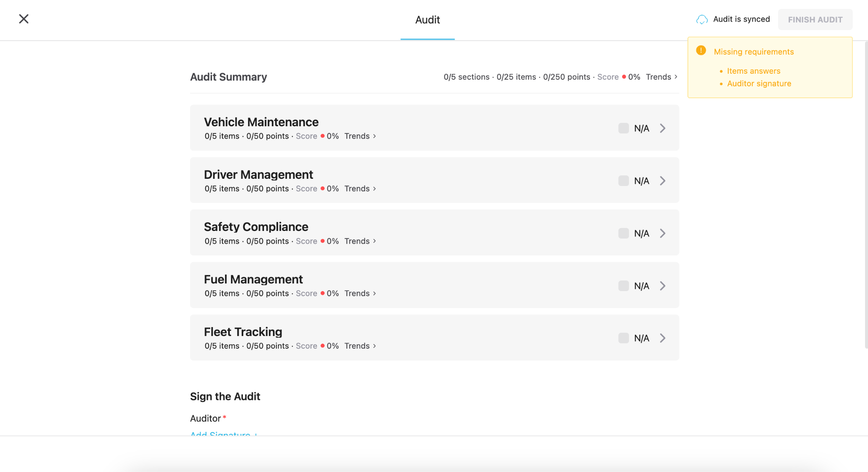Screen dimensions: 868x472
Task: Expand Safety Compliance section chevron
Action: (662, 233)
